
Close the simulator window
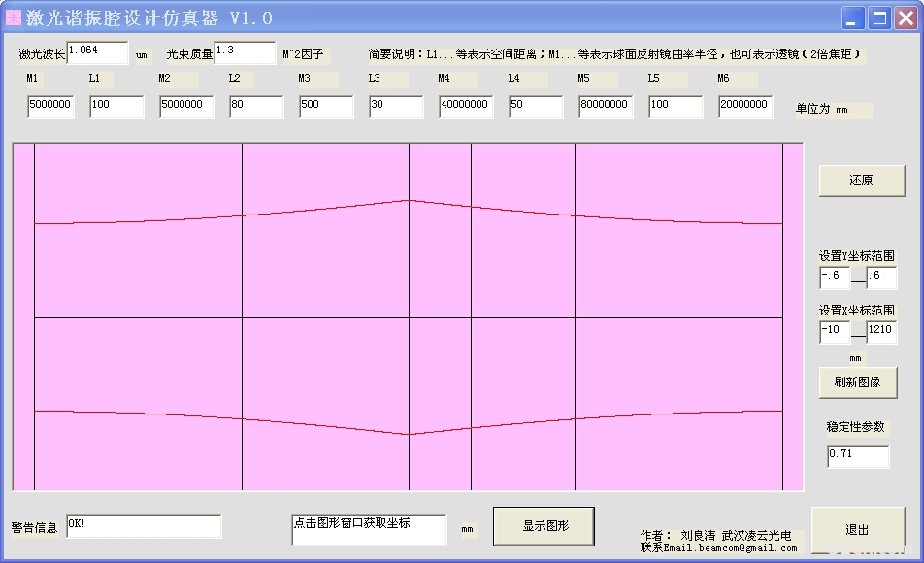click(x=906, y=18)
